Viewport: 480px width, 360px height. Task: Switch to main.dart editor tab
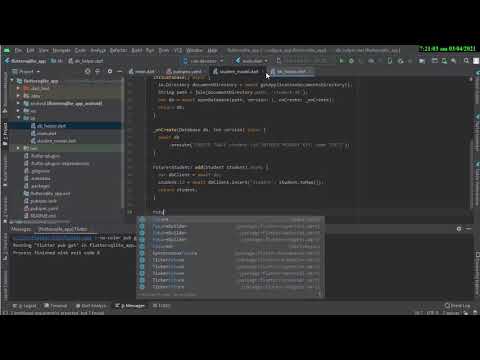coord(142,71)
